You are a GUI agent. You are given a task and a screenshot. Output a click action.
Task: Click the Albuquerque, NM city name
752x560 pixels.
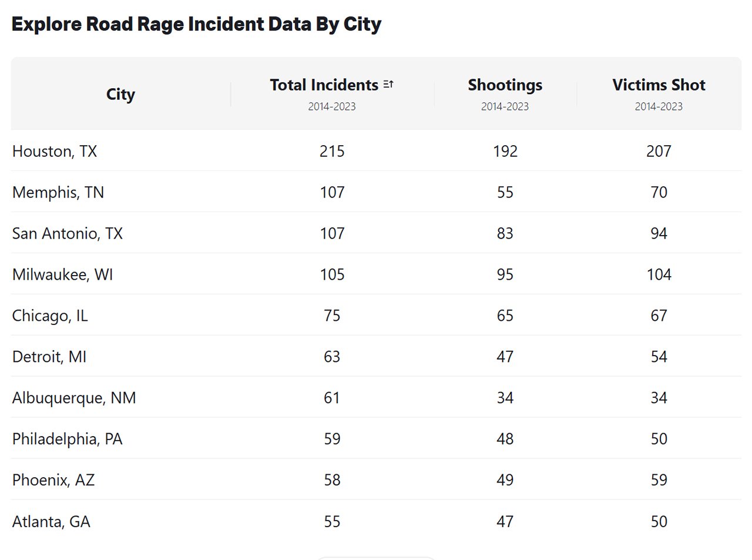(74, 398)
